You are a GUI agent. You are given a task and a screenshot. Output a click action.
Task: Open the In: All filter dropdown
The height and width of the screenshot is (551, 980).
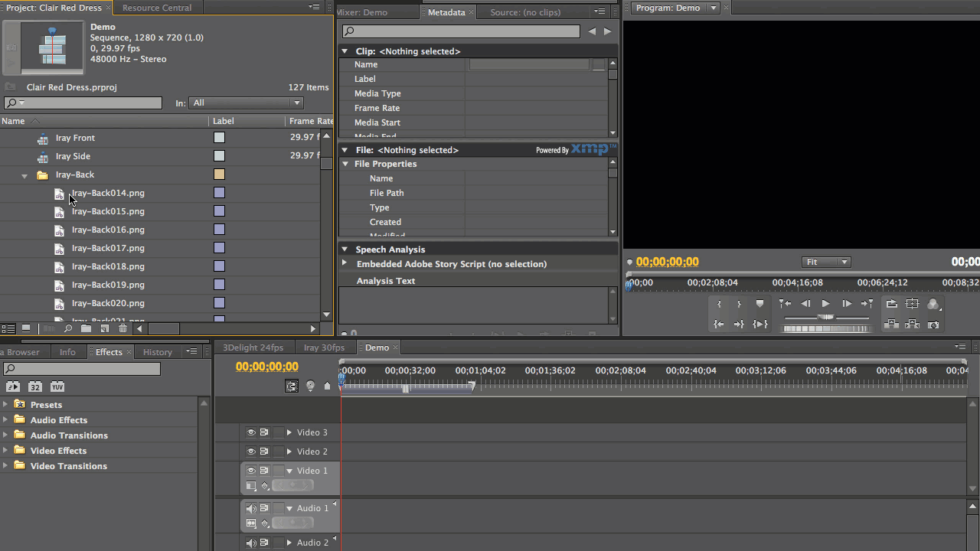(x=297, y=103)
